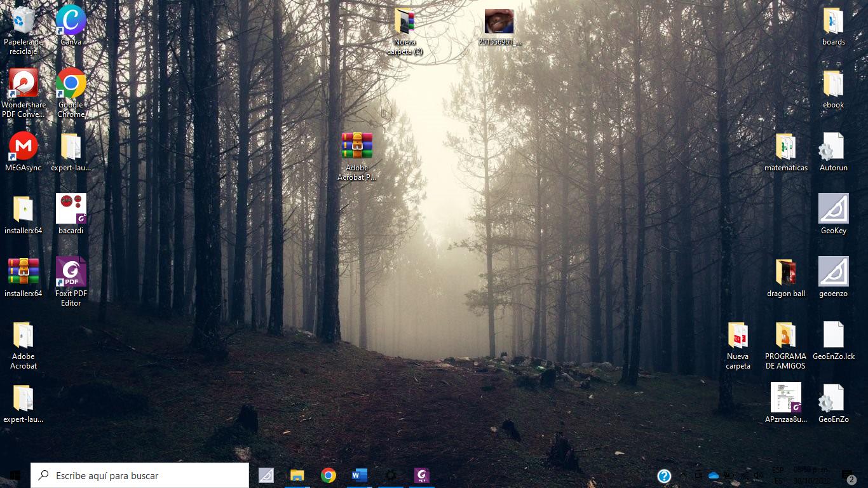Click the OneDrive cloud tray icon
Image resolution: width=868 pixels, height=488 pixels.
click(x=713, y=475)
